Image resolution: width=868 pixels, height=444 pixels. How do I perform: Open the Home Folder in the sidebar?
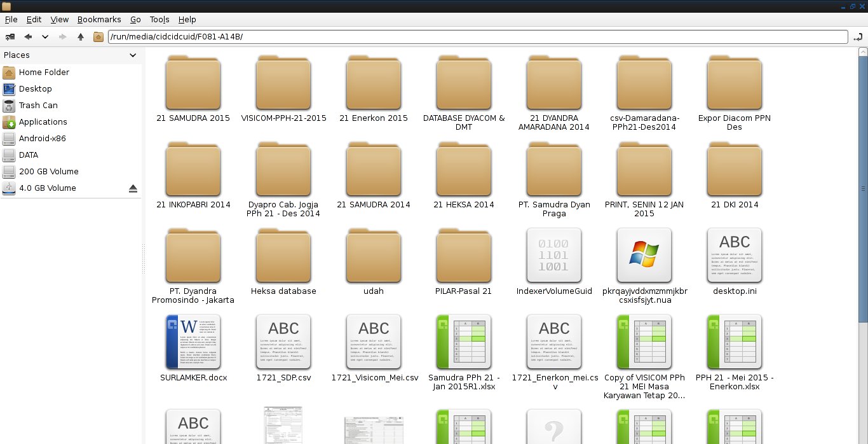(x=44, y=72)
